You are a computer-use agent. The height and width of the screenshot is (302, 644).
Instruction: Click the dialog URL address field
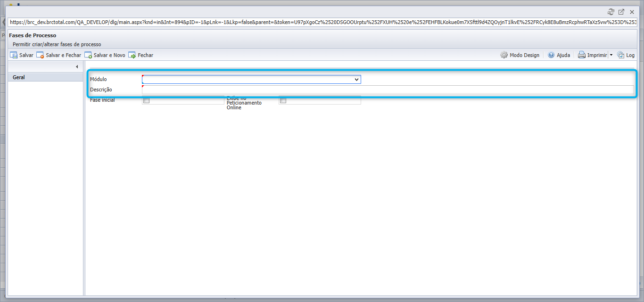[323, 22]
